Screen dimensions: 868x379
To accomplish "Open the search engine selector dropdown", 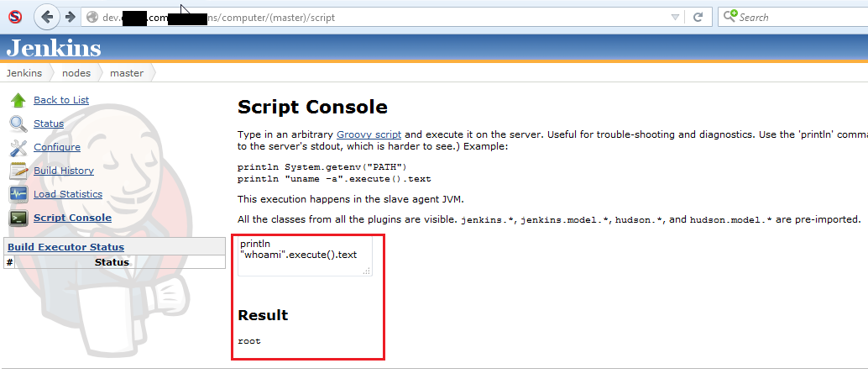I will tap(730, 16).
